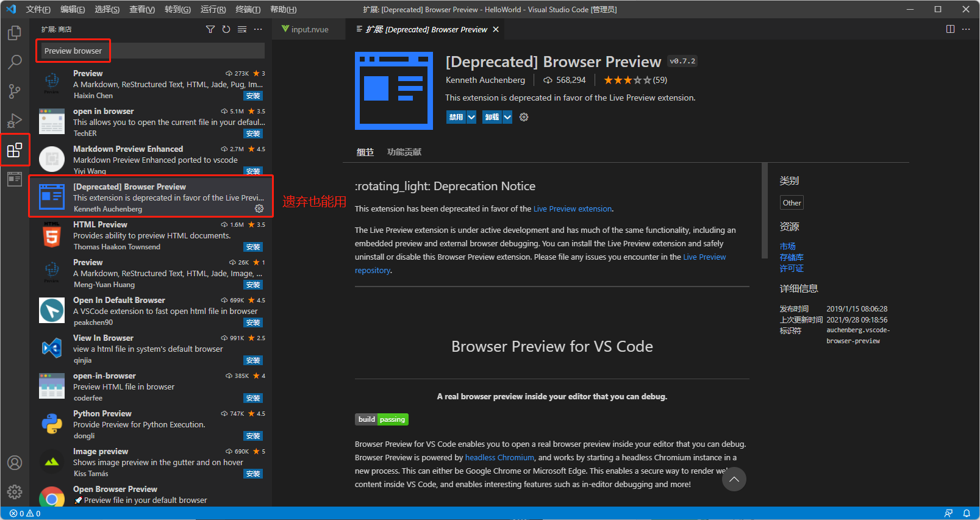
Task: Click the filter extensions funnel icon
Action: point(210,29)
